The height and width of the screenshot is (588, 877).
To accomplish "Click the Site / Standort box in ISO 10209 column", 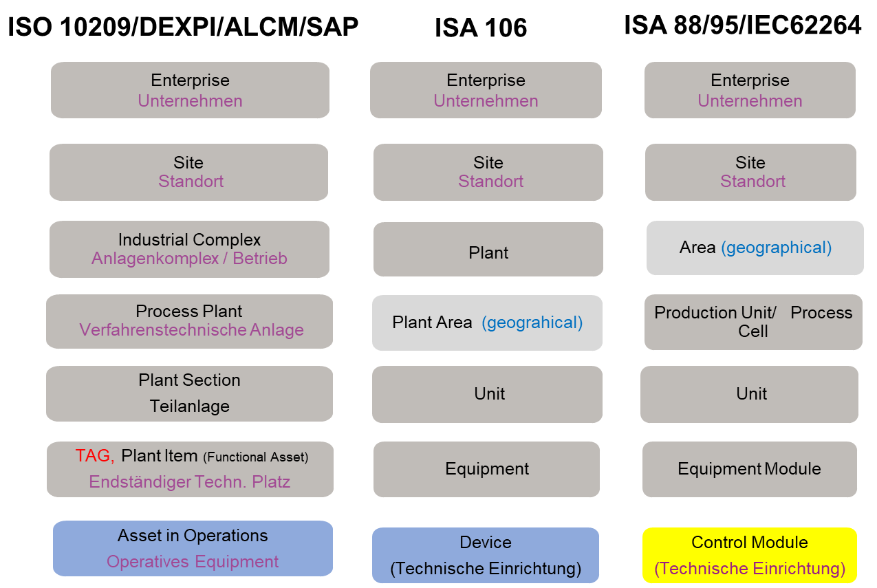I will (188, 172).
